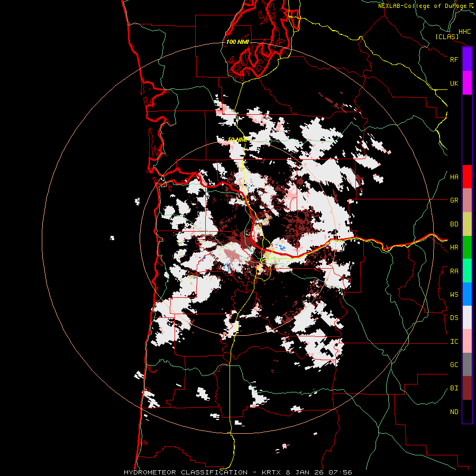Click the dark green HR legend swatch
Viewport: 476px width, 476px height.
(467, 248)
